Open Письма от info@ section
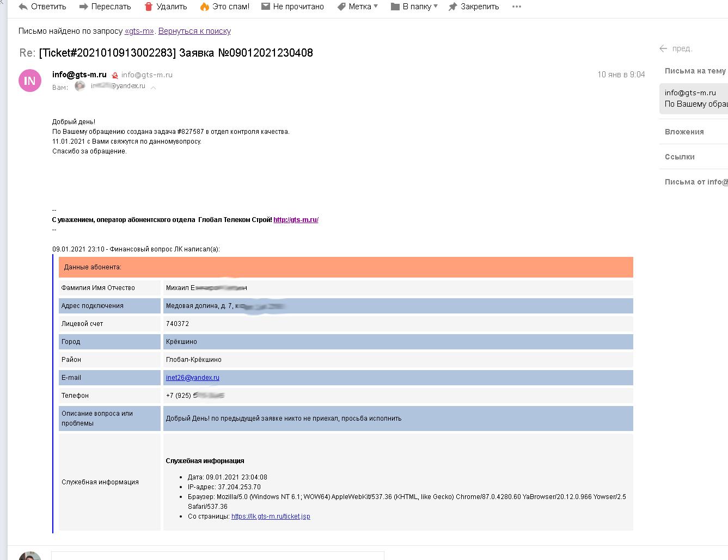 (x=696, y=182)
